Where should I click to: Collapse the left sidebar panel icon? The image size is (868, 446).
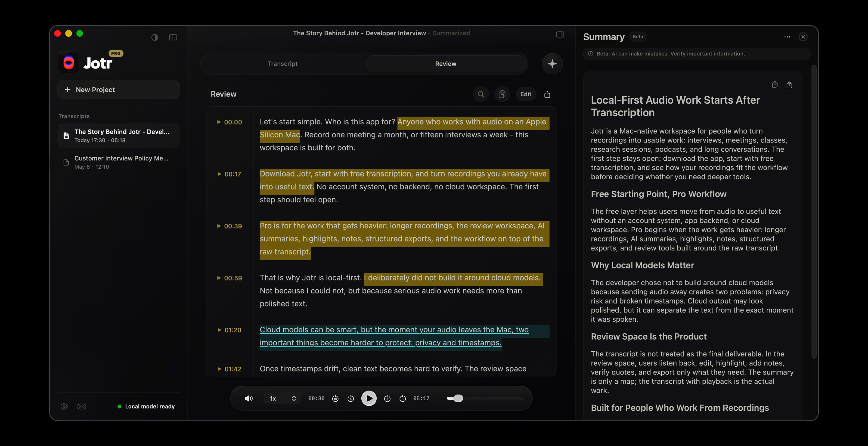click(x=173, y=37)
